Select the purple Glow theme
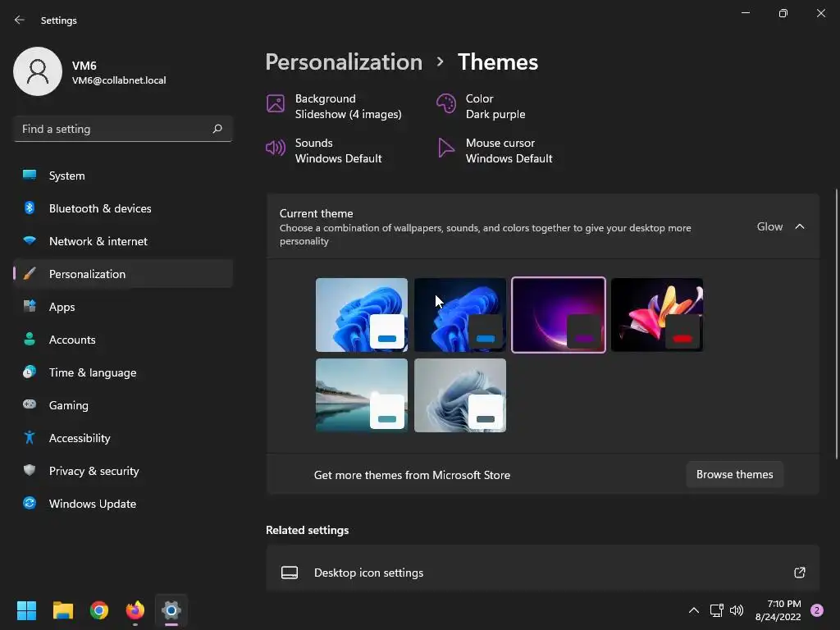Screen dimensions: 840x630 pyautogui.click(x=559, y=315)
